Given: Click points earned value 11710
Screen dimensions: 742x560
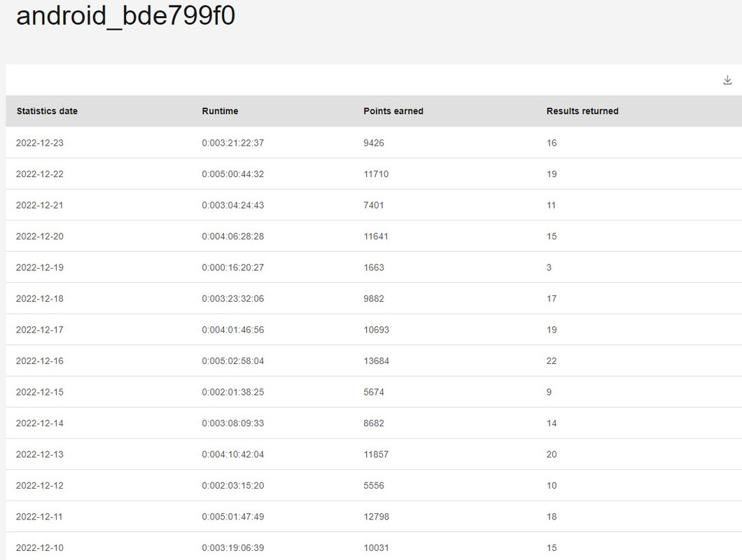Looking at the screenshot, I should tap(376, 174).
